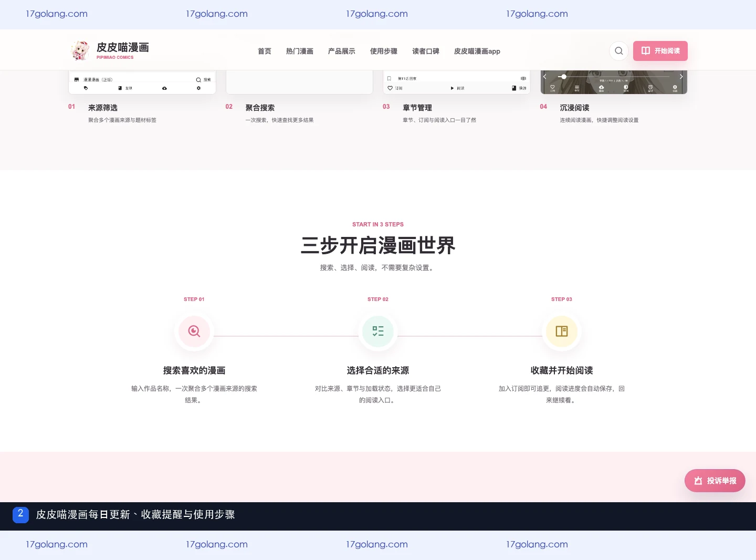This screenshot has width=756, height=560.
Task: Click the STEP 03 label
Action: pos(562,299)
